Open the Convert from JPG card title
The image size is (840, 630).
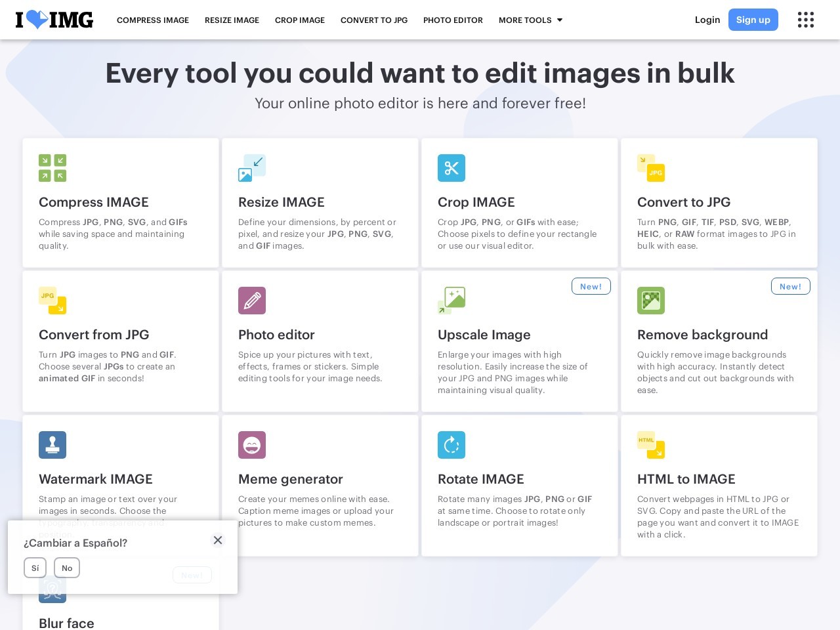click(94, 335)
